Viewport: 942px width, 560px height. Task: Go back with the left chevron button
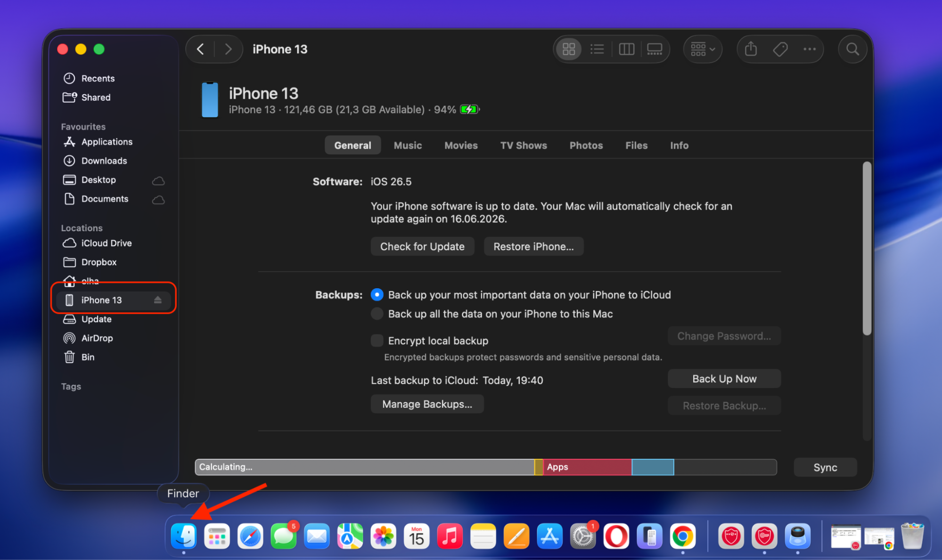[x=201, y=49]
